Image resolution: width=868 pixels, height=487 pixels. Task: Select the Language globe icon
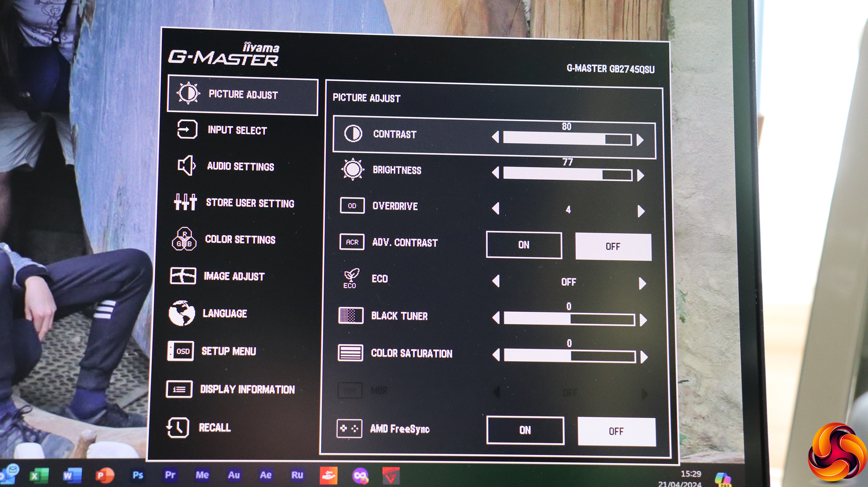click(181, 313)
